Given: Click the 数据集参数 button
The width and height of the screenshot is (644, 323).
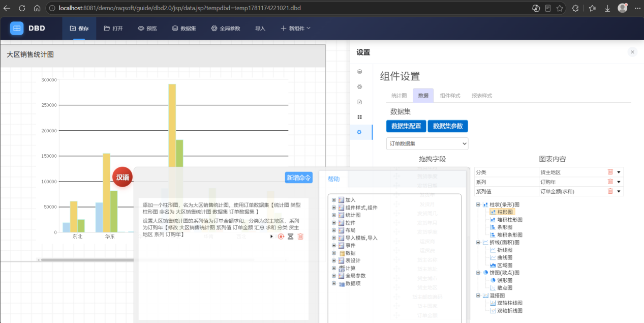Looking at the screenshot, I should pyautogui.click(x=448, y=126).
